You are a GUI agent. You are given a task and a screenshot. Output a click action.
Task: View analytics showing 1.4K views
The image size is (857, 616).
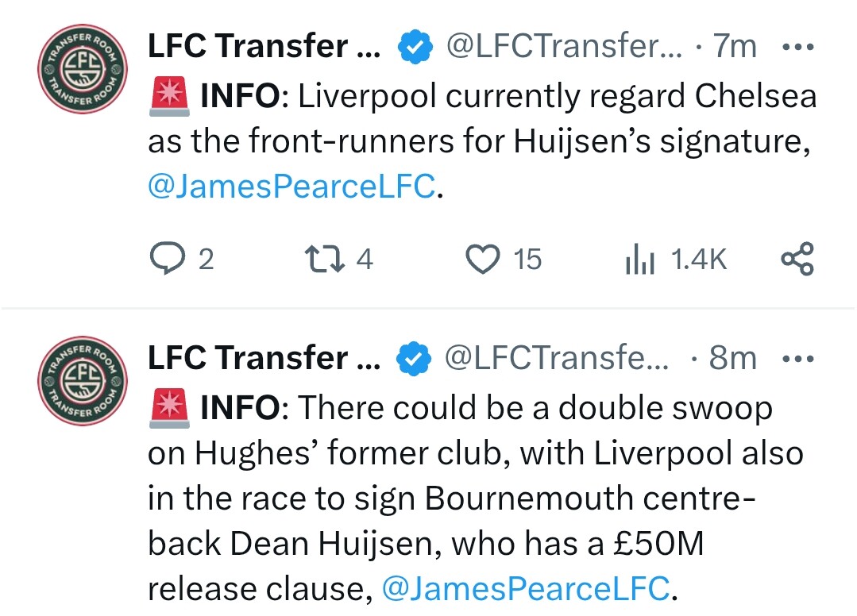[x=640, y=259]
